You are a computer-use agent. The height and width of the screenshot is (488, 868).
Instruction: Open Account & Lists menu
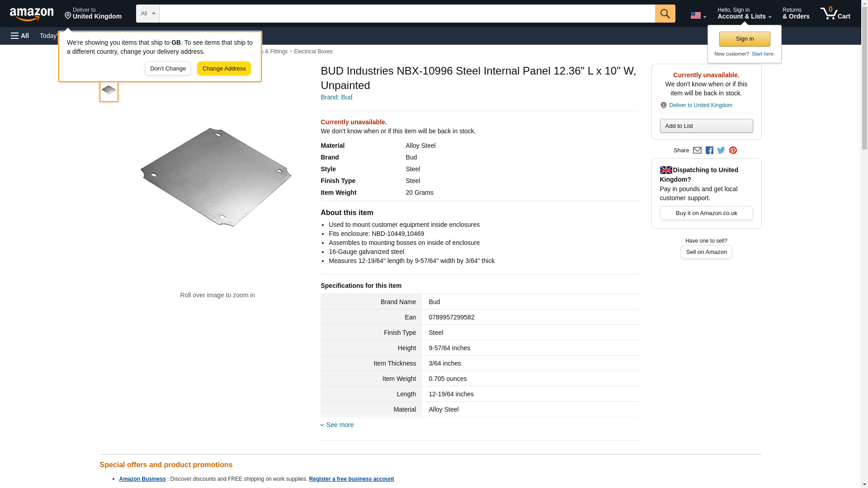point(744,14)
